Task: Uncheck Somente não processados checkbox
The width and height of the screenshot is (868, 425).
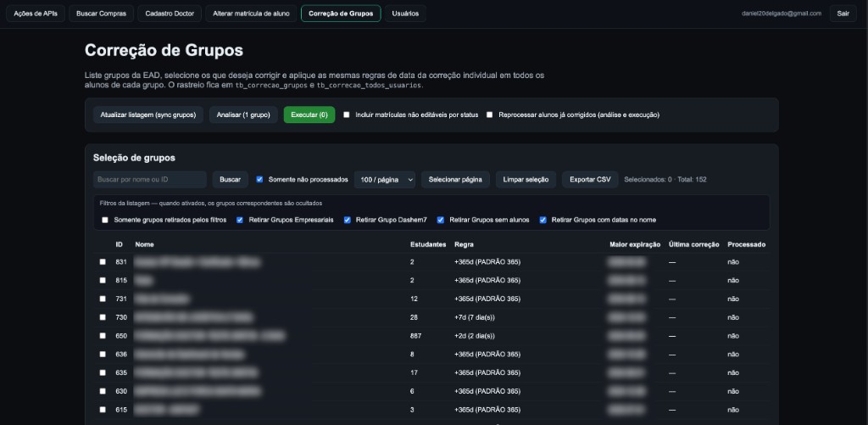Action: point(259,180)
